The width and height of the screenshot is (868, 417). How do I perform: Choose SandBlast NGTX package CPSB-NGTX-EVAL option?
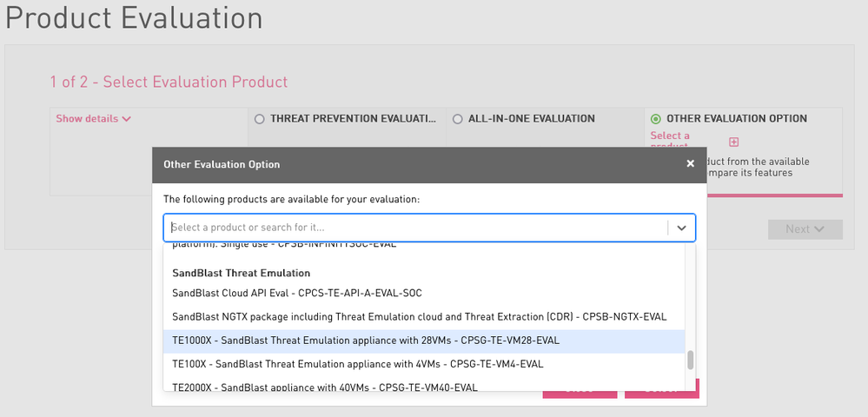pyautogui.click(x=424, y=317)
